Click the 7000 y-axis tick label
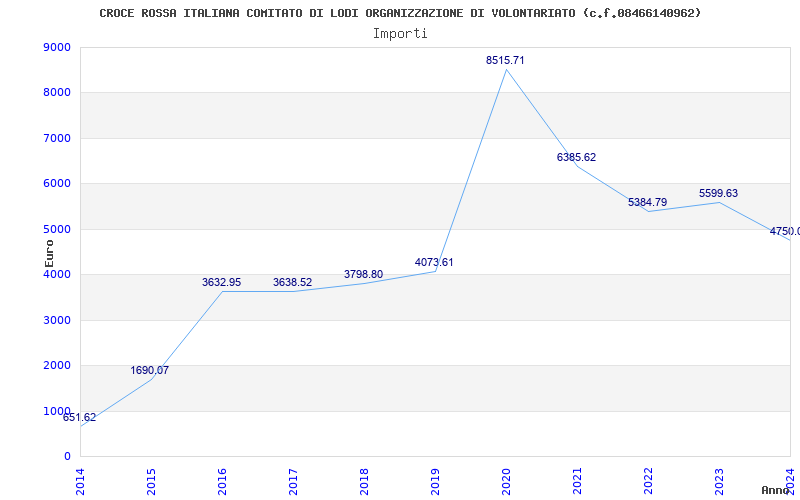This screenshot has height=500, width=800. coord(57,138)
